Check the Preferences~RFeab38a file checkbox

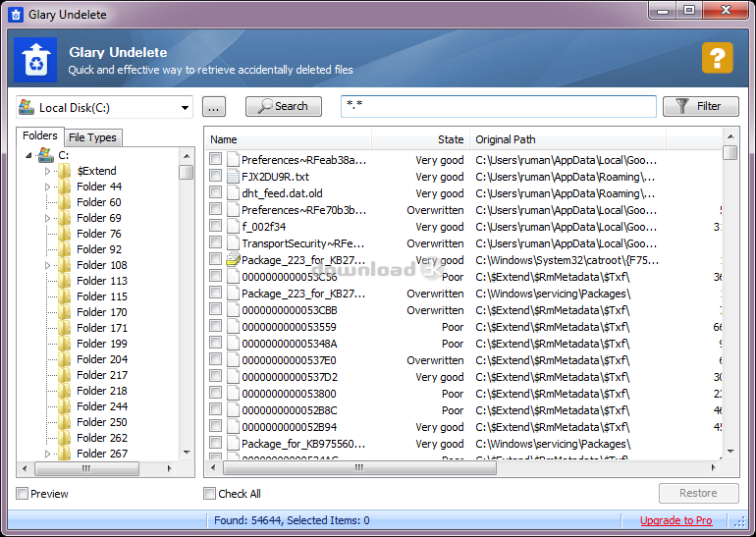216,159
